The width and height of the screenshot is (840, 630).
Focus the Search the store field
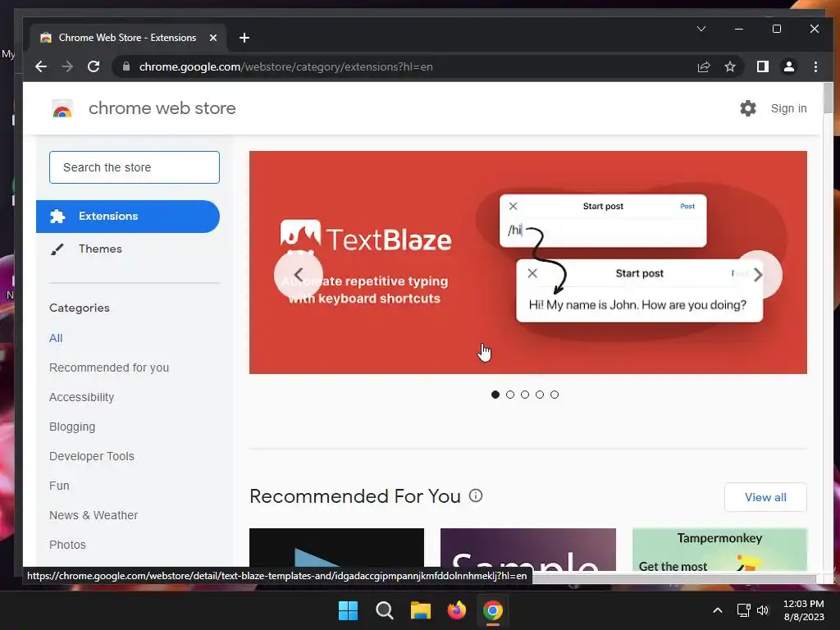pos(135,167)
